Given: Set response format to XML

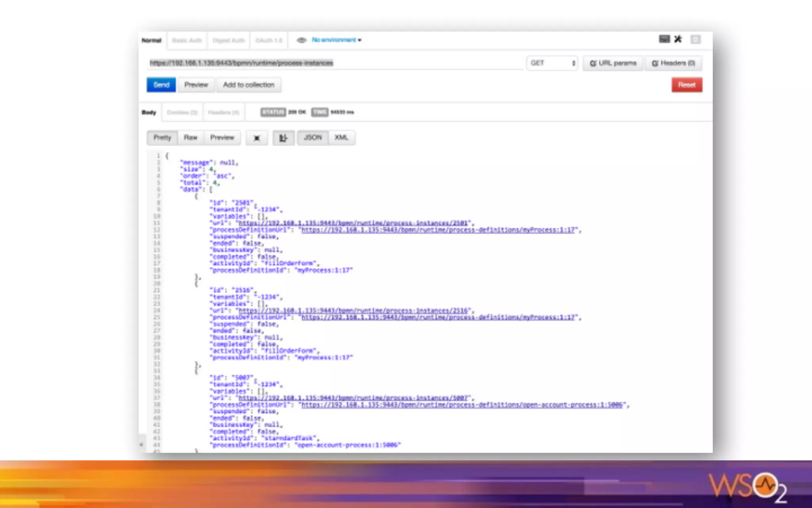Looking at the screenshot, I should [x=341, y=137].
